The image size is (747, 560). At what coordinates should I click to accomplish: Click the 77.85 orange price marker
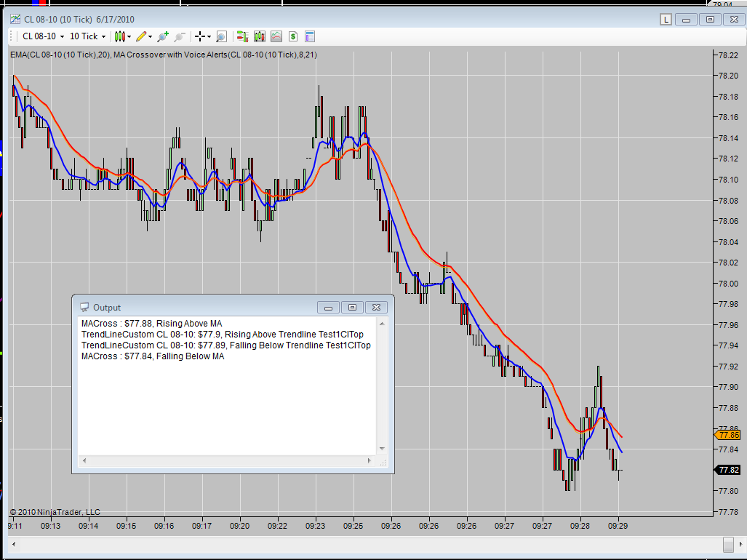[x=727, y=435]
